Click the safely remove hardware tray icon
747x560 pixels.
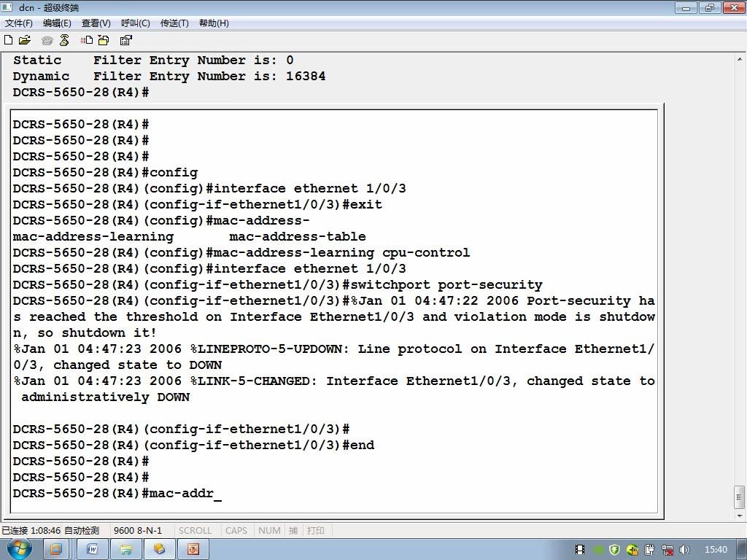click(649, 550)
